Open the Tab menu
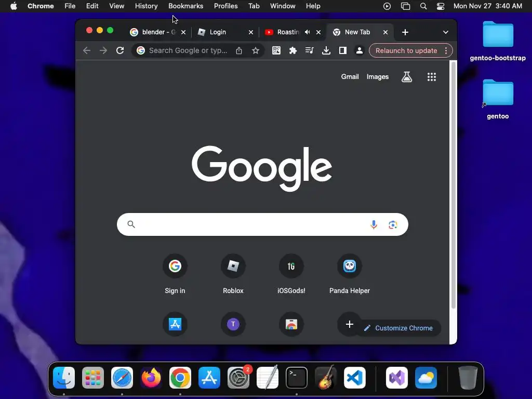This screenshot has height=399, width=532. coord(254,6)
